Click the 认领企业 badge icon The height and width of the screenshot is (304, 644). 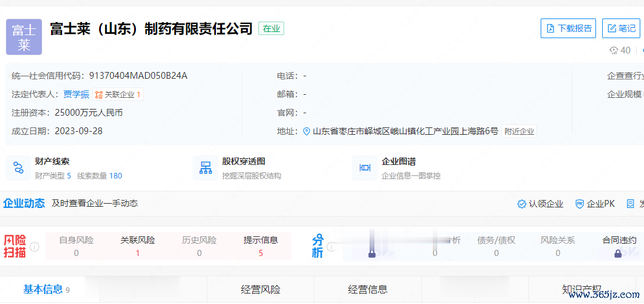[522, 204]
